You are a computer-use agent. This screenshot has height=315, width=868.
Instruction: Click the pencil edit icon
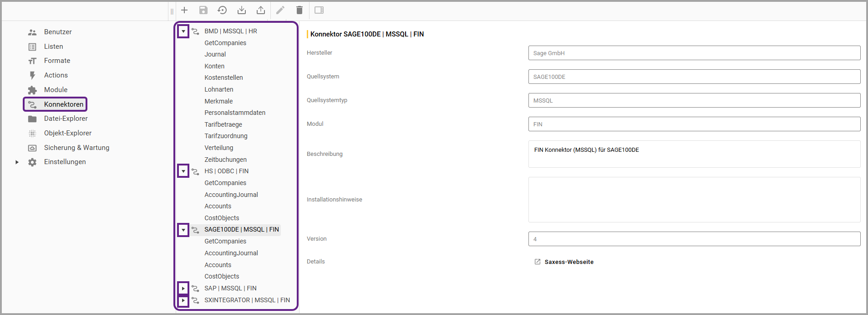point(280,10)
